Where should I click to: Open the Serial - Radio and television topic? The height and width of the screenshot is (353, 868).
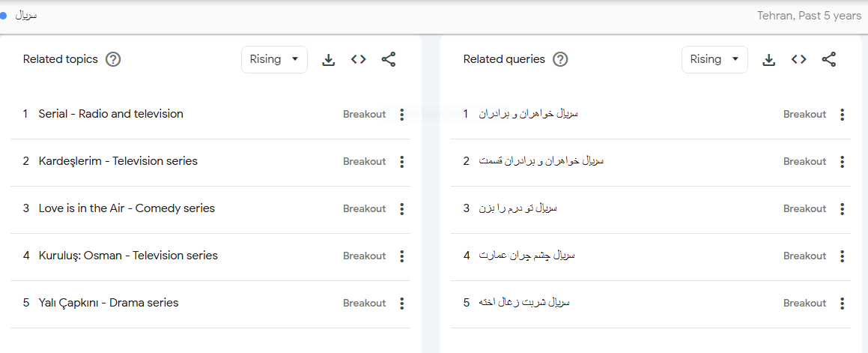[111, 114]
